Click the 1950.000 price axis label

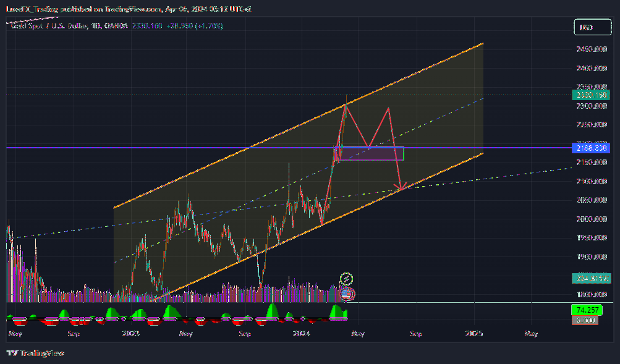click(592, 237)
